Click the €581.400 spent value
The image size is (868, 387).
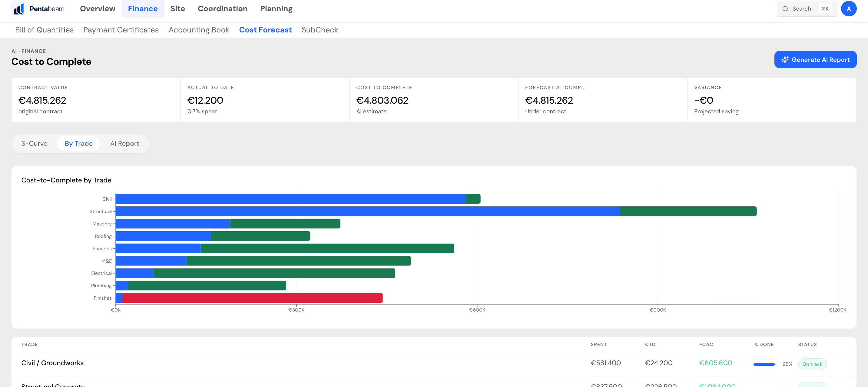click(x=605, y=363)
